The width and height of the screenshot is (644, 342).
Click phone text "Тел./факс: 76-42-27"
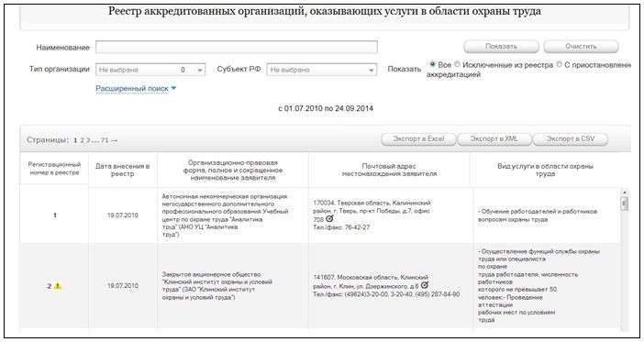coord(341,227)
